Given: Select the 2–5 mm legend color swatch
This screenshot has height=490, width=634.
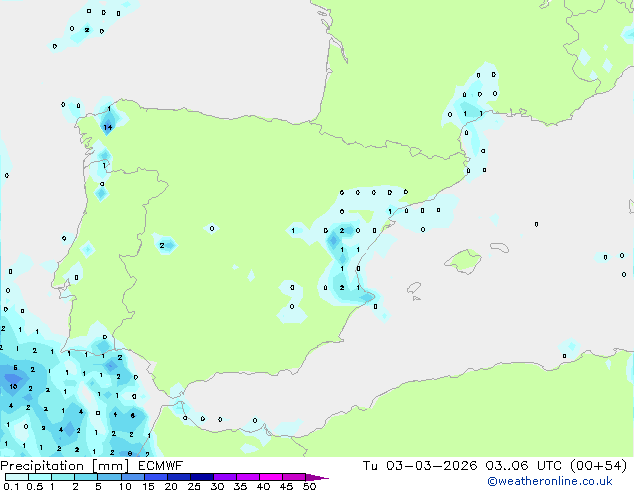Looking at the screenshot, I should (x=86, y=477).
